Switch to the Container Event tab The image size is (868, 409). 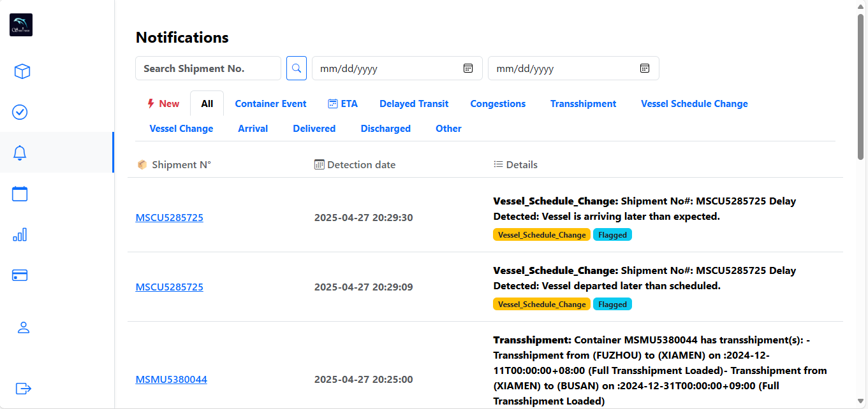pos(270,103)
